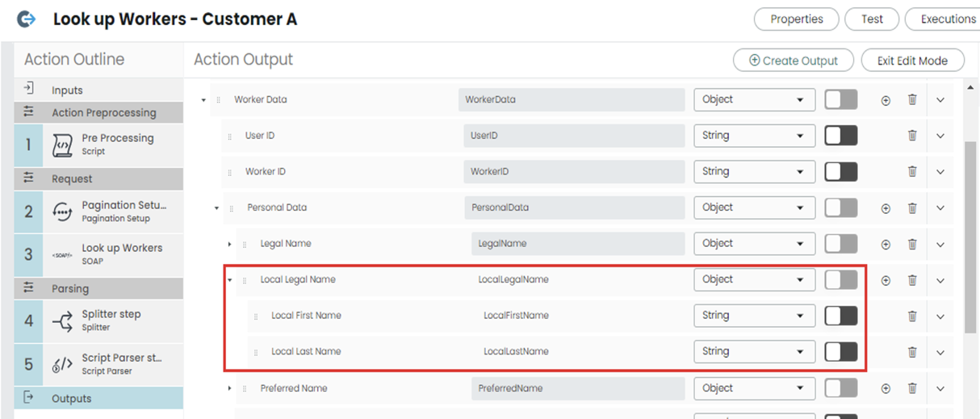Screen dimensions: 980x419
Task: Open the Inputs section in Action Outline
Action: point(99,90)
